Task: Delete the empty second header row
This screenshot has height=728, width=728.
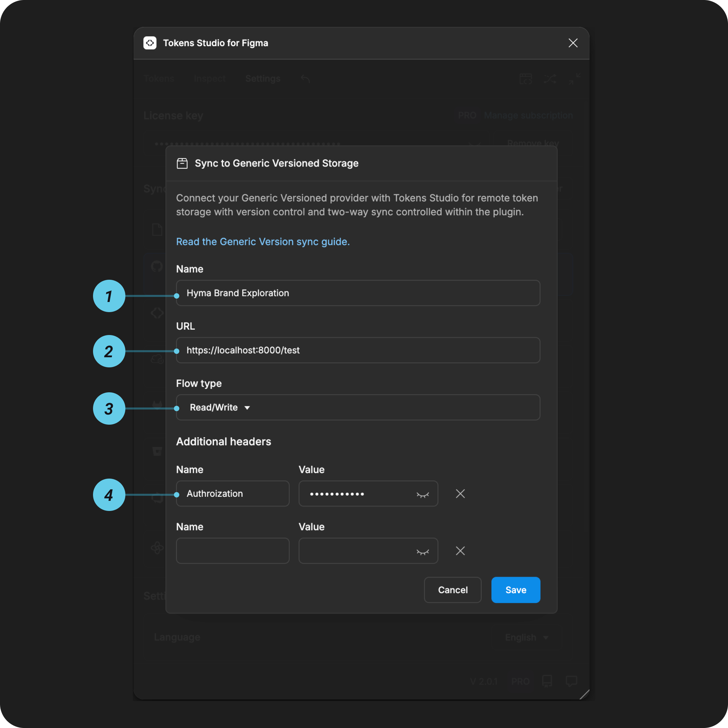Action: 460,551
